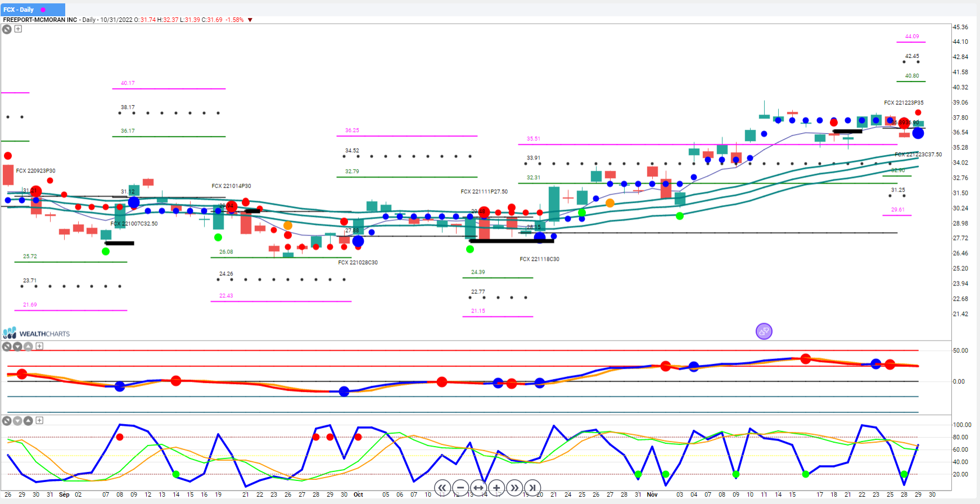The width and height of the screenshot is (980, 504).
Task: Click the 100.00 value on stochastic axis
Action: [962, 425]
